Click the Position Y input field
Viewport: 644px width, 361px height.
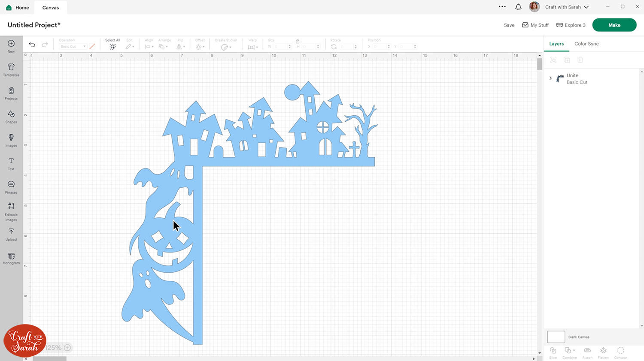pos(405,47)
